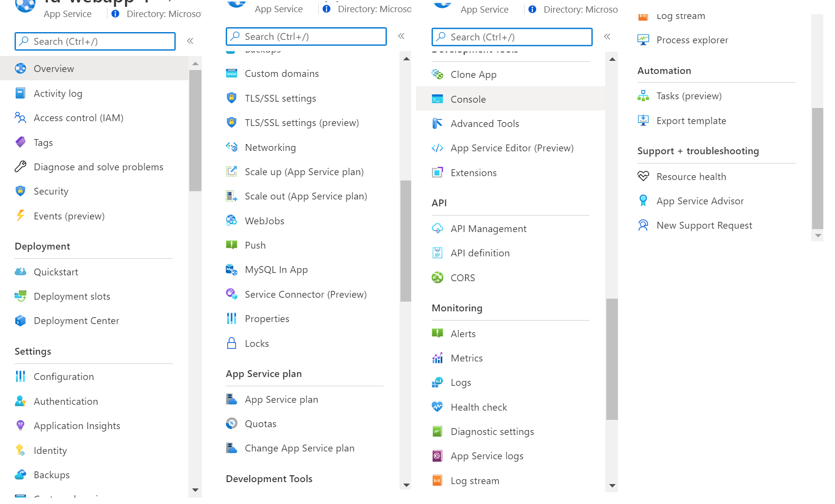This screenshot has width=835, height=504.
Task: Open the Properties menu item
Action: [267, 319]
